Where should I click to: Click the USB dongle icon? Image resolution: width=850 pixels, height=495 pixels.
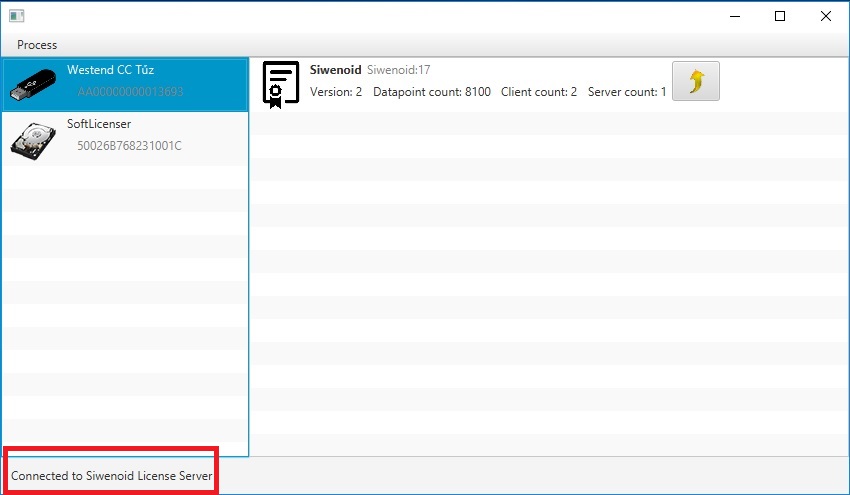coord(35,84)
